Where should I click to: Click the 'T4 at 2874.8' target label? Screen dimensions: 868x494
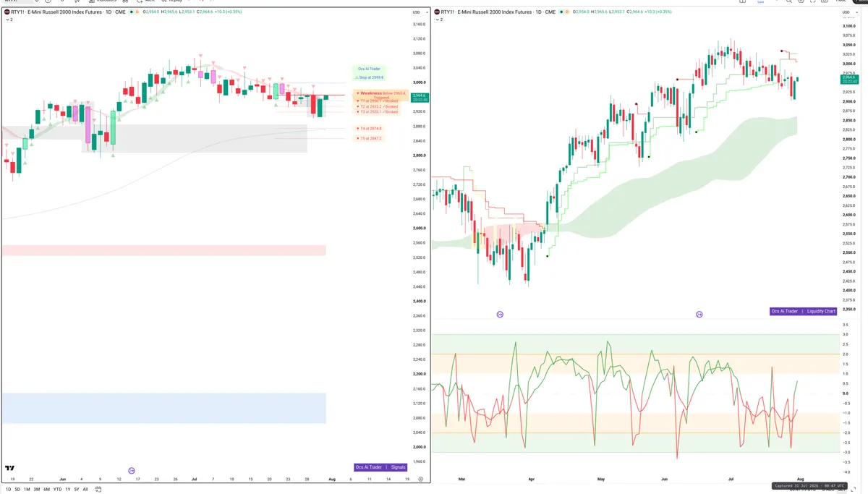coord(369,128)
